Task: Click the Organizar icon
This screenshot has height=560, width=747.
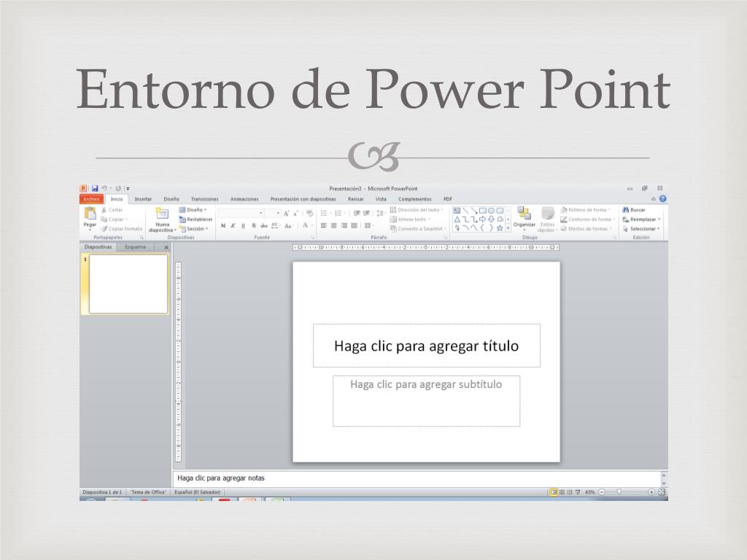Action: pos(524,214)
